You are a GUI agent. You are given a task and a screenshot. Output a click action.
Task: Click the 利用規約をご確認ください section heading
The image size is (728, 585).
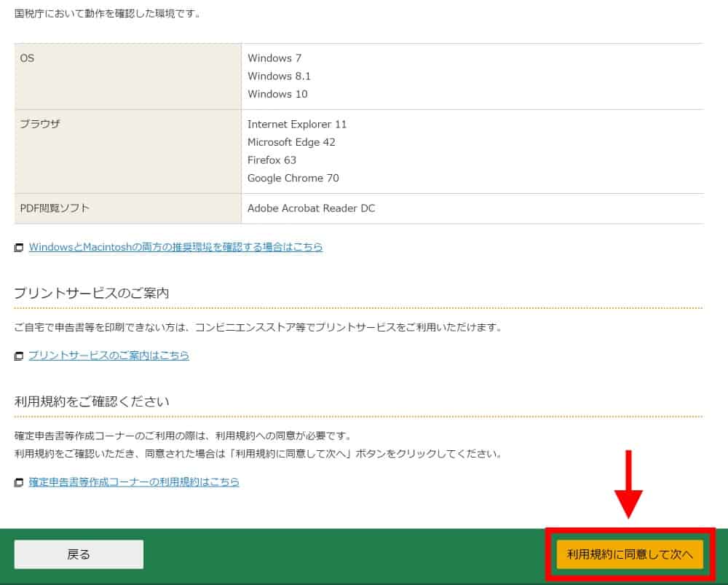pyautogui.click(x=92, y=402)
